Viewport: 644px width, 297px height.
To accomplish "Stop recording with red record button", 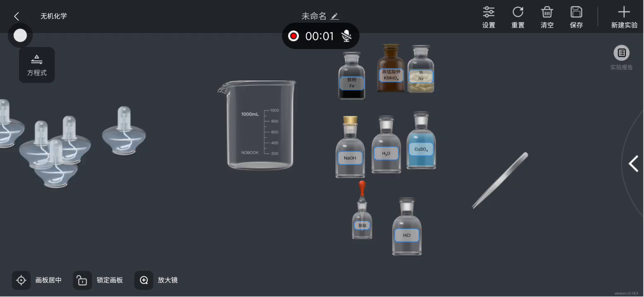I will (x=294, y=36).
